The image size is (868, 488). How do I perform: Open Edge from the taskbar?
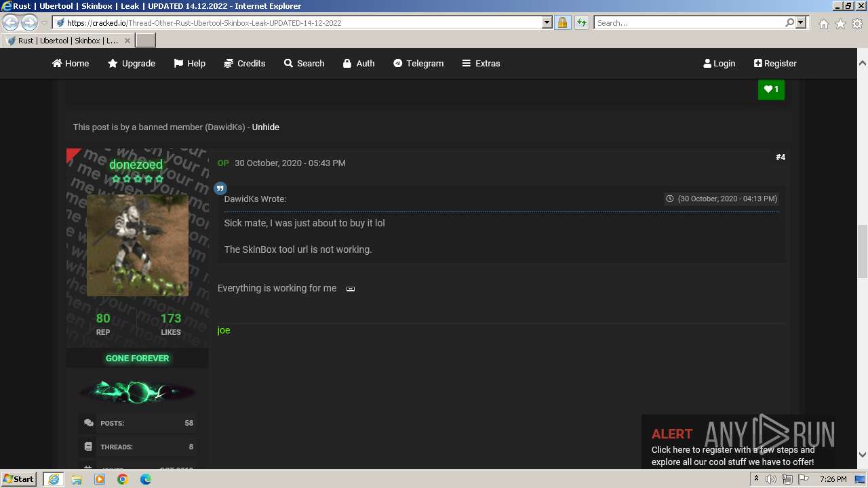point(146,479)
